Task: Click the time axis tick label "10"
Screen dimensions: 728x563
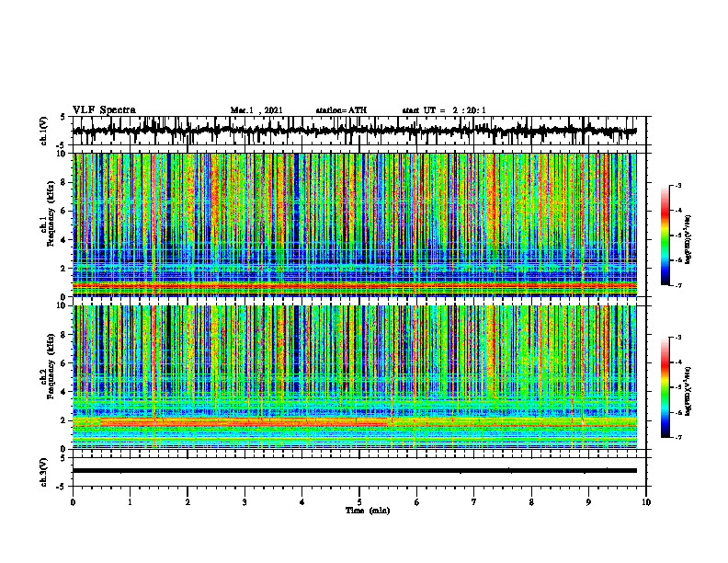Action: click(x=646, y=502)
